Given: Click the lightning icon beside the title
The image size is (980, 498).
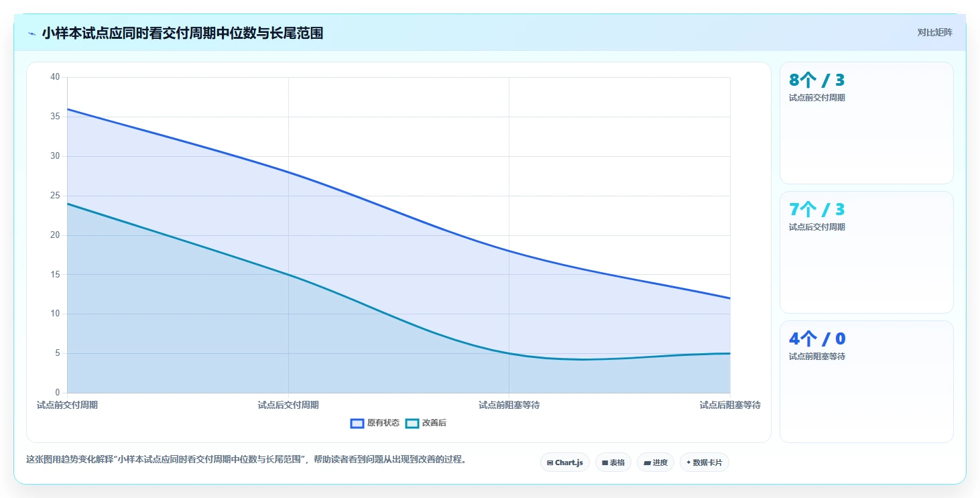Looking at the screenshot, I should pyautogui.click(x=32, y=34).
